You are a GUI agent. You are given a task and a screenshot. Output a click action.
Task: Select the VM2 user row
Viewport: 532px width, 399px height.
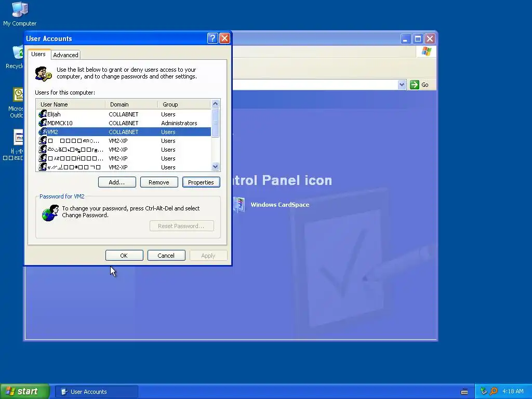124,131
